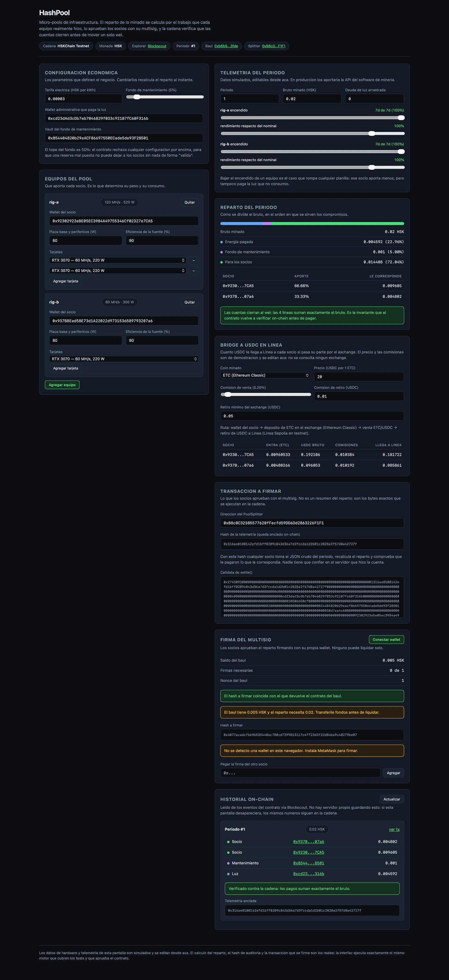Adjust rig-b rendimiento respecto del nominal slider

click(x=312, y=167)
